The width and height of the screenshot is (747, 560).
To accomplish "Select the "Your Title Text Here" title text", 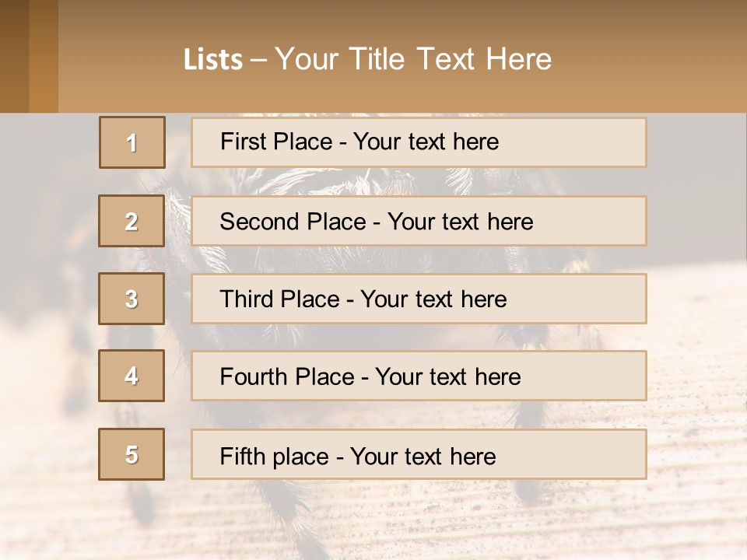I will [x=413, y=59].
